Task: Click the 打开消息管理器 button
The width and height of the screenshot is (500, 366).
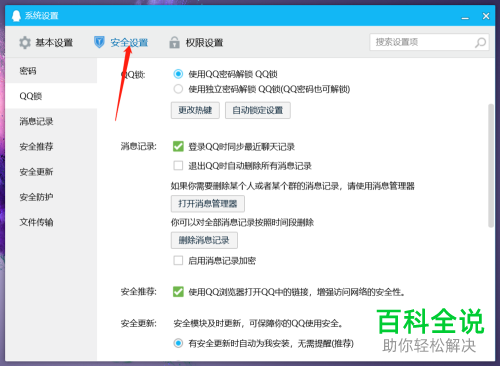Action: click(x=208, y=204)
